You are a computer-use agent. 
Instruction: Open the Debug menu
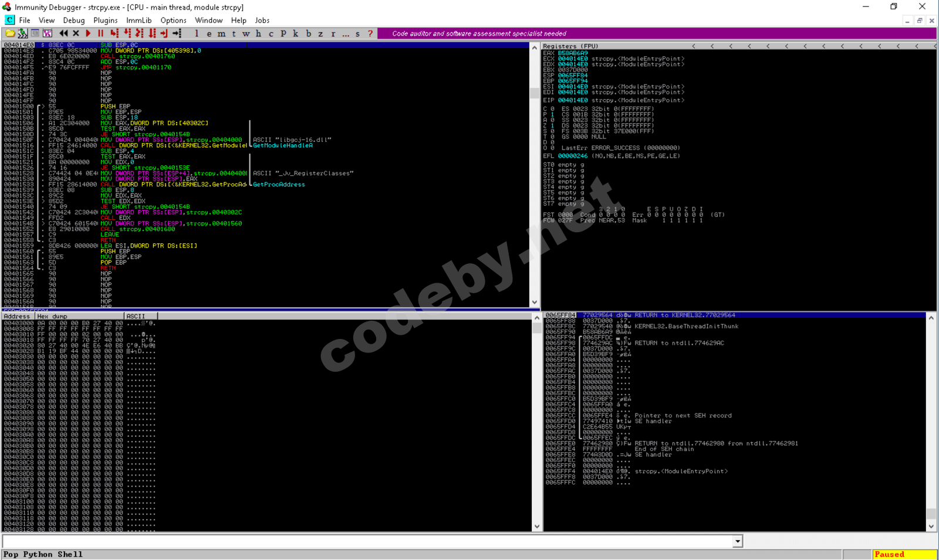[74, 20]
